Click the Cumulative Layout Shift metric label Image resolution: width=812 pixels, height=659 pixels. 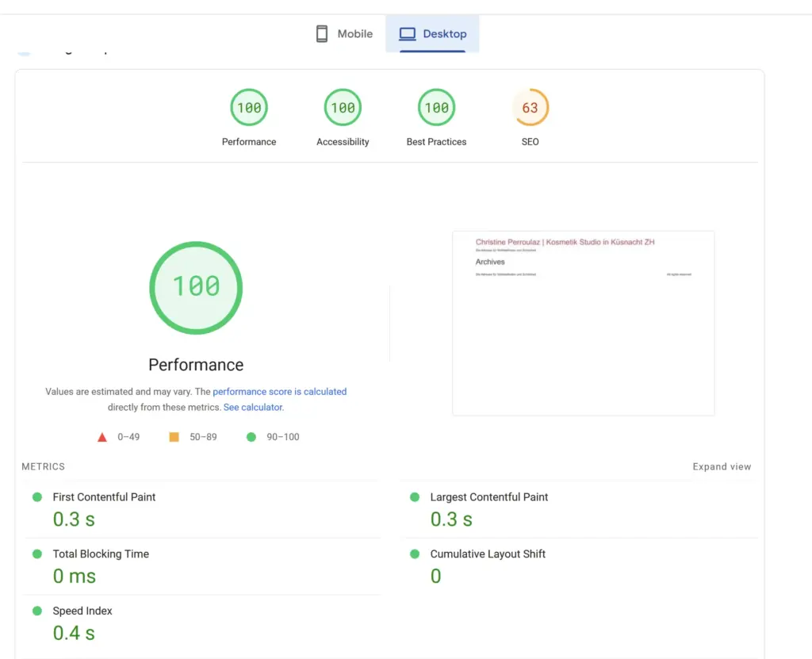(x=488, y=554)
